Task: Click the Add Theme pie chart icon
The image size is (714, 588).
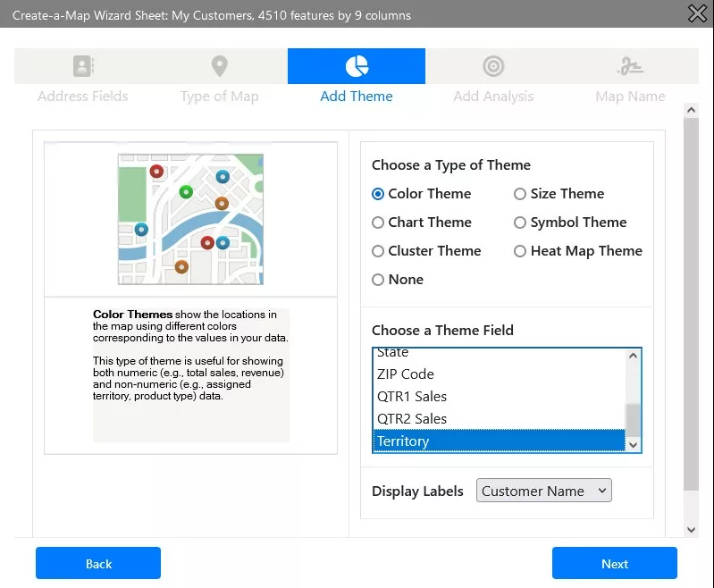Action: point(357,66)
